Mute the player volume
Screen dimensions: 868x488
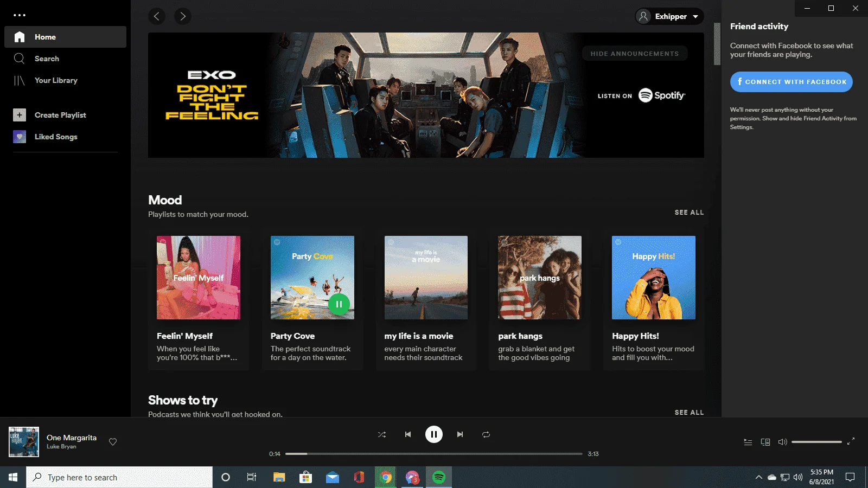[x=782, y=442]
